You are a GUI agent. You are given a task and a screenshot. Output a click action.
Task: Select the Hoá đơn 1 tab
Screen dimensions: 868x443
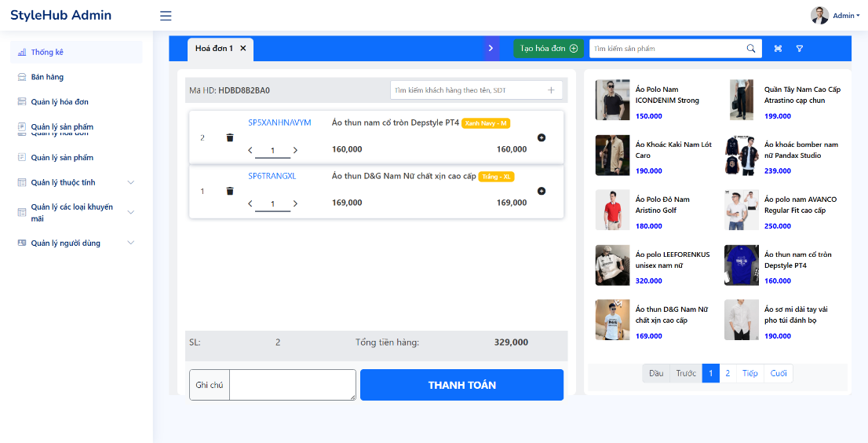(x=214, y=49)
